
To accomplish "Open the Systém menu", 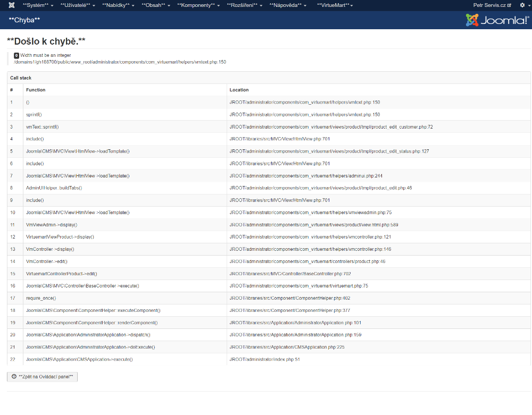I will click(38, 5).
